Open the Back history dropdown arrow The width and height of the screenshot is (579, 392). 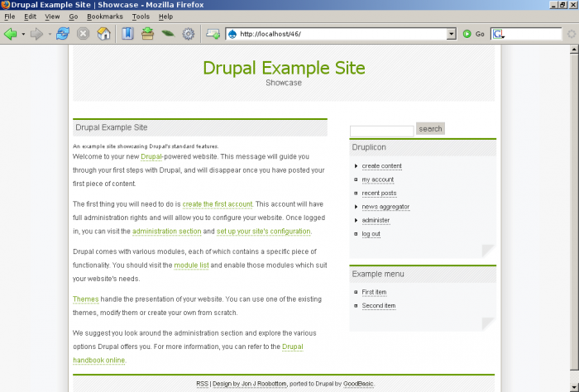23,35
